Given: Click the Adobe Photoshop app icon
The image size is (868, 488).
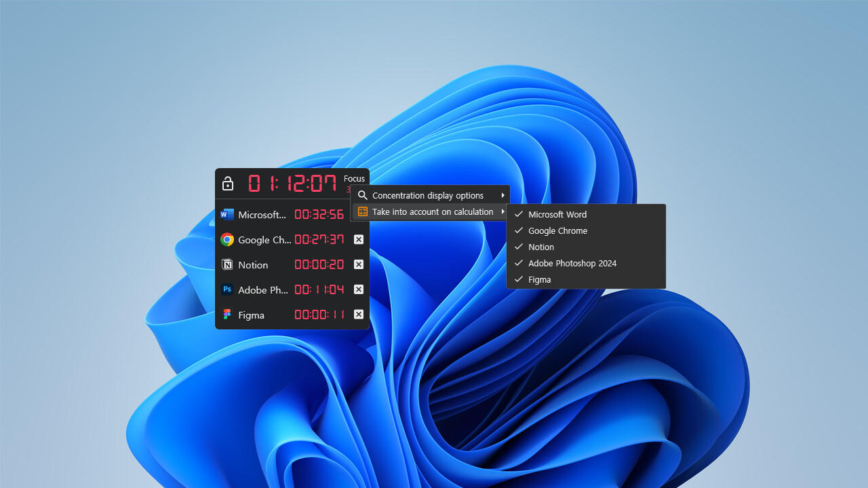Looking at the screenshot, I should coord(226,289).
